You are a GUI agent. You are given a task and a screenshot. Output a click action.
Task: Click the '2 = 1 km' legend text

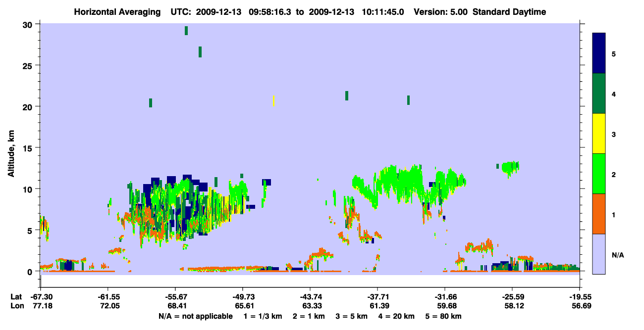click(x=308, y=316)
